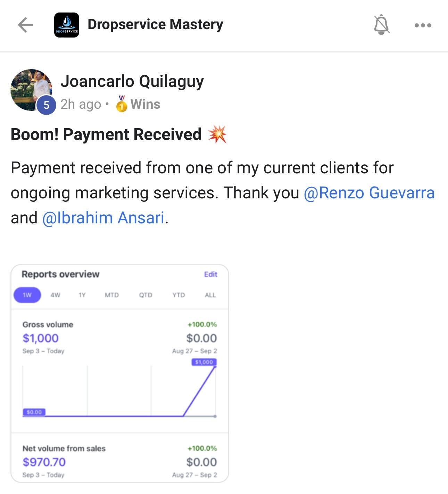Toggle the muted notification bell

(381, 25)
